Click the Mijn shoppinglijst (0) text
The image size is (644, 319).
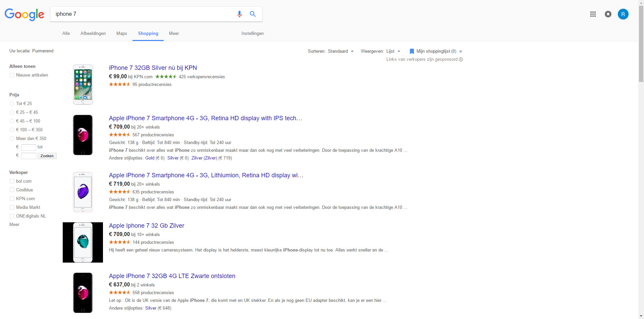point(436,51)
